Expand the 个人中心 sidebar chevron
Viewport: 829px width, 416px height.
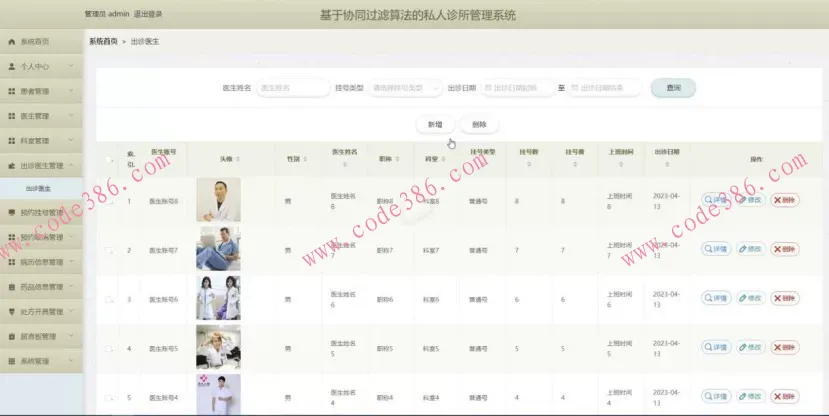point(71,66)
